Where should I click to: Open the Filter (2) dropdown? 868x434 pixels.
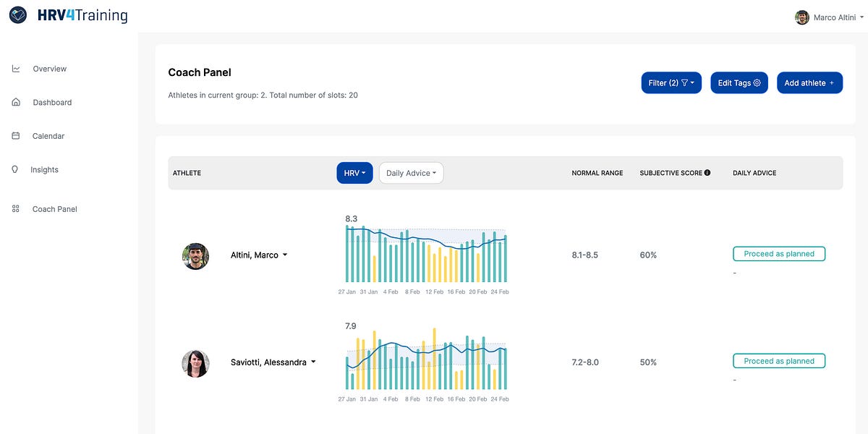[x=671, y=82]
